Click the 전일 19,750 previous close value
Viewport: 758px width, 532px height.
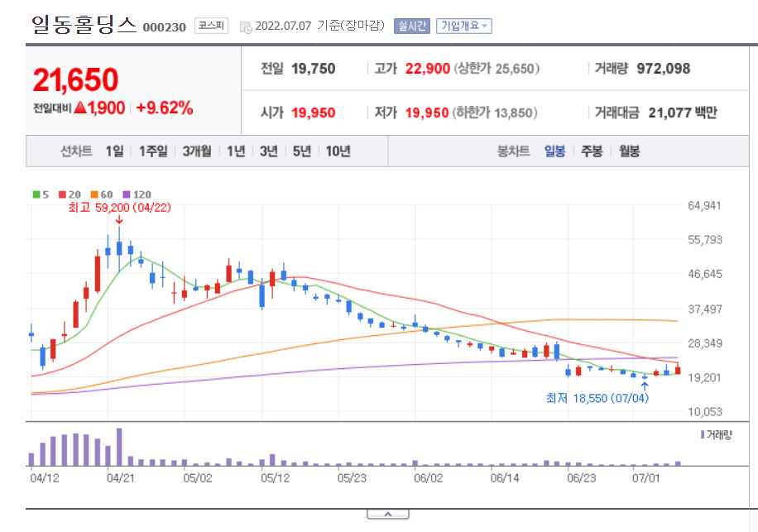pos(314,69)
